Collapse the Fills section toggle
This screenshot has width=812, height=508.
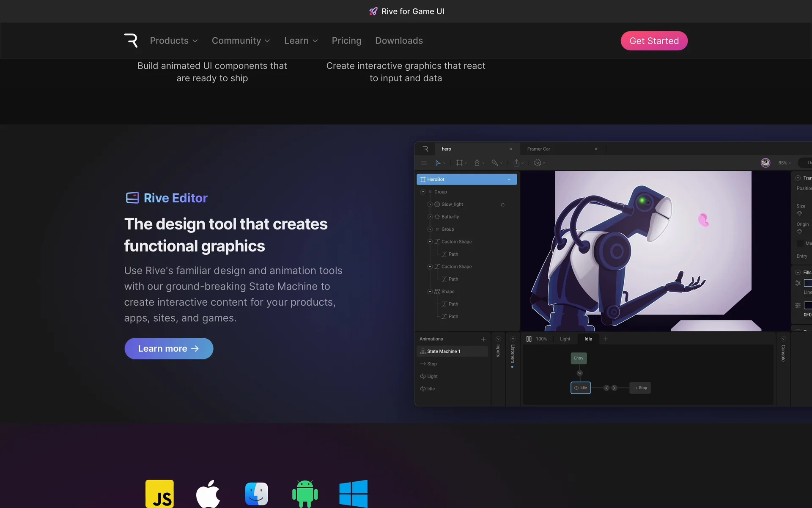[798, 273]
